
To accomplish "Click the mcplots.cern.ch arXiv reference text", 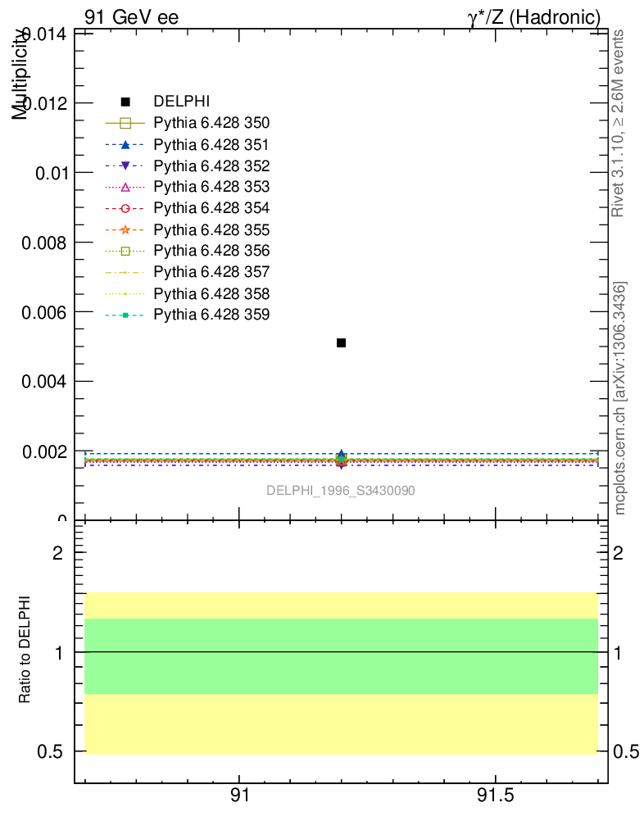I will (619, 397).
